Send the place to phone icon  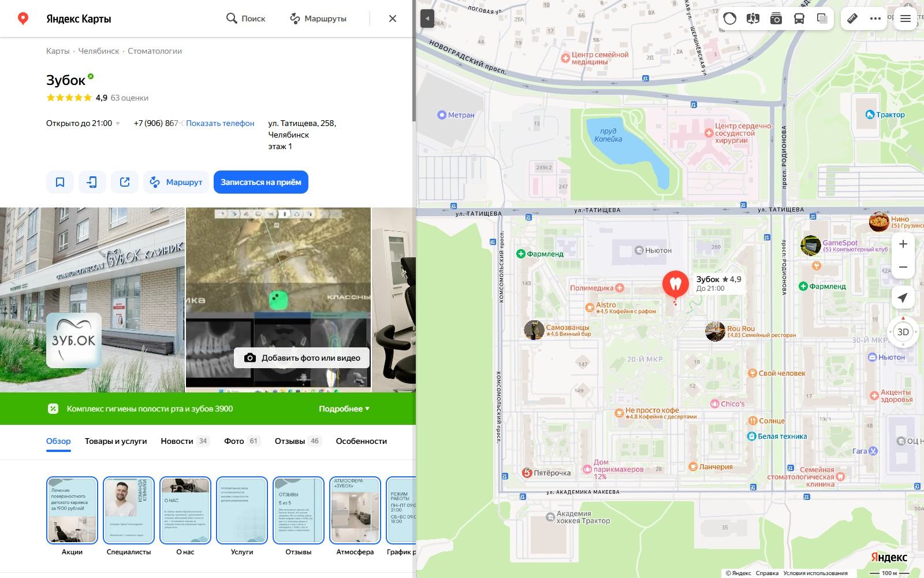92,182
